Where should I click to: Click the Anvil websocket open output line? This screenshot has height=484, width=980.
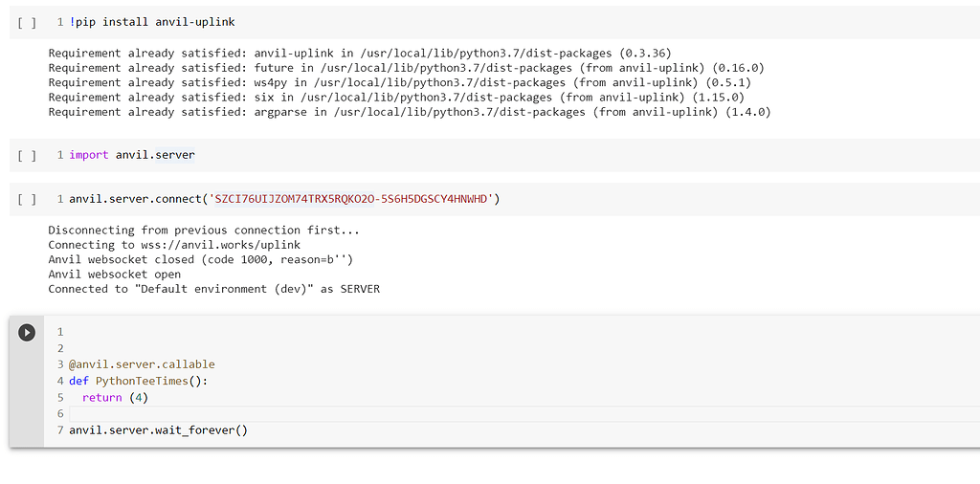115,275
